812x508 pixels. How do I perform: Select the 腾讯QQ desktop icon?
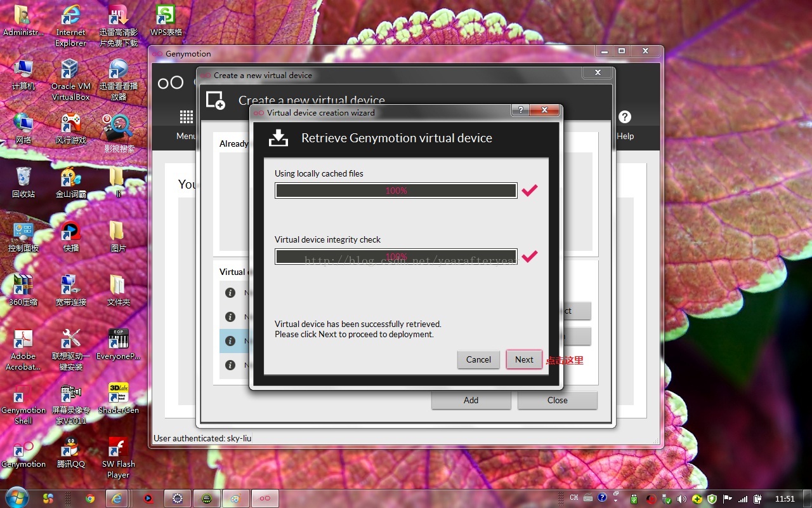[70, 453]
